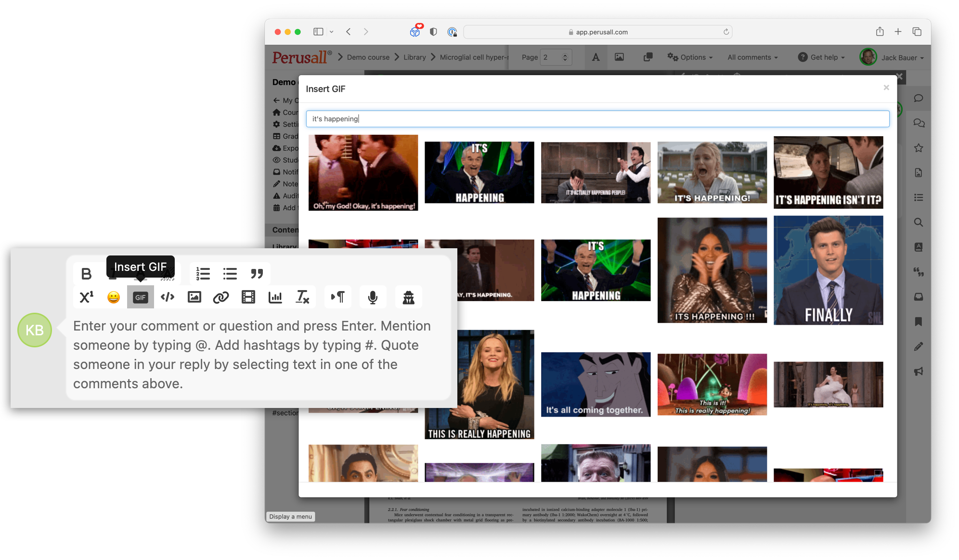
Task: Open the Microglial cell document breadcrumb
Action: coord(474,57)
